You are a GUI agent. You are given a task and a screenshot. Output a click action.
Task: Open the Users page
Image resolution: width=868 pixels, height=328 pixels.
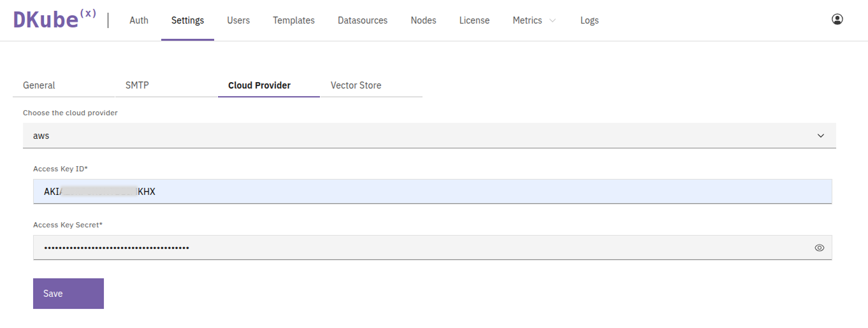[x=238, y=20]
